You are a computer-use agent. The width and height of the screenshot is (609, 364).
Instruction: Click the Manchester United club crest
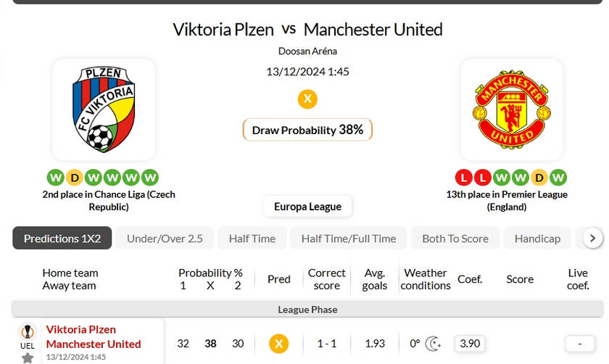[x=512, y=109]
